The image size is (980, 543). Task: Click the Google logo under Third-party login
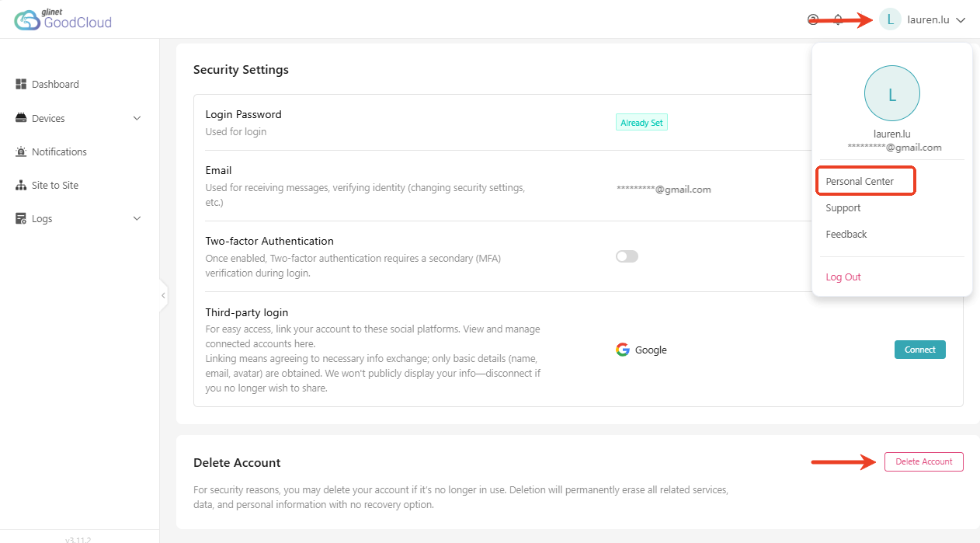click(x=623, y=350)
